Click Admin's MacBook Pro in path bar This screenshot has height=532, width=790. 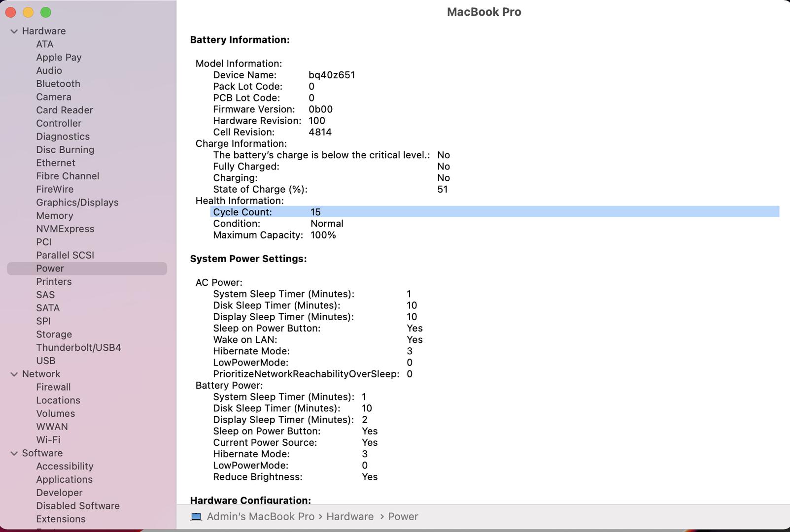(260, 517)
